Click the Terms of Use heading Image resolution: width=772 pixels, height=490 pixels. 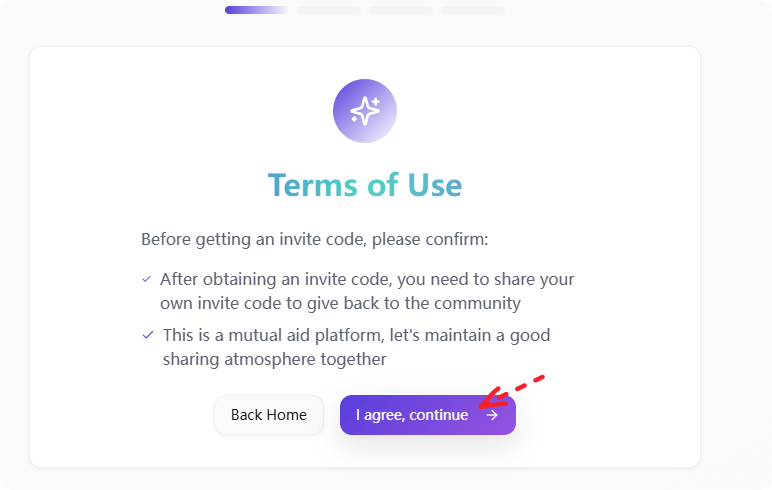click(365, 186)
